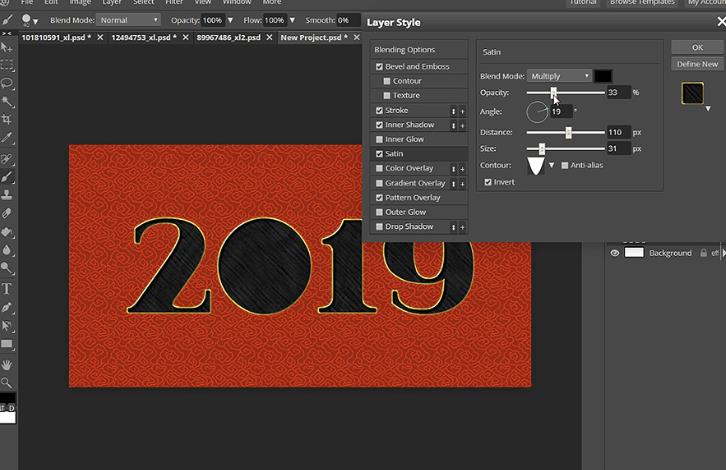Switch to the 89967486_xl2.psd tab
The height and width of the screenshot is (470, 726).
pyautogui.click(x=228, y=38)
